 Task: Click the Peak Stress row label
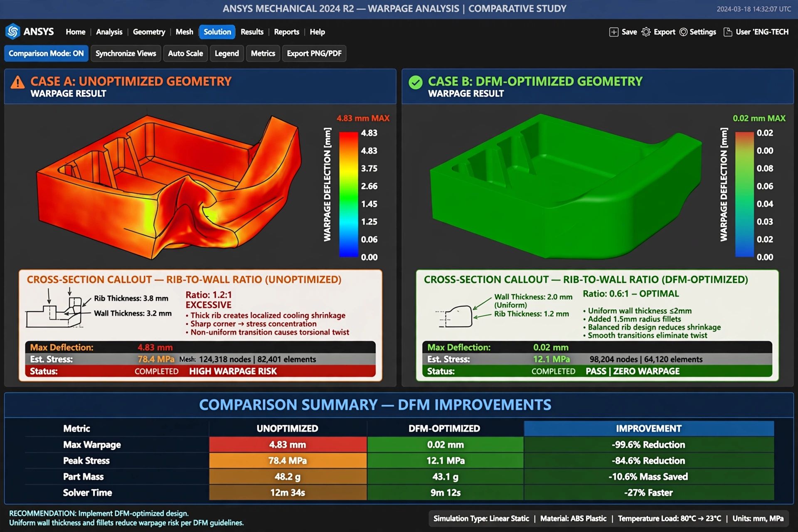click(86, 461)
